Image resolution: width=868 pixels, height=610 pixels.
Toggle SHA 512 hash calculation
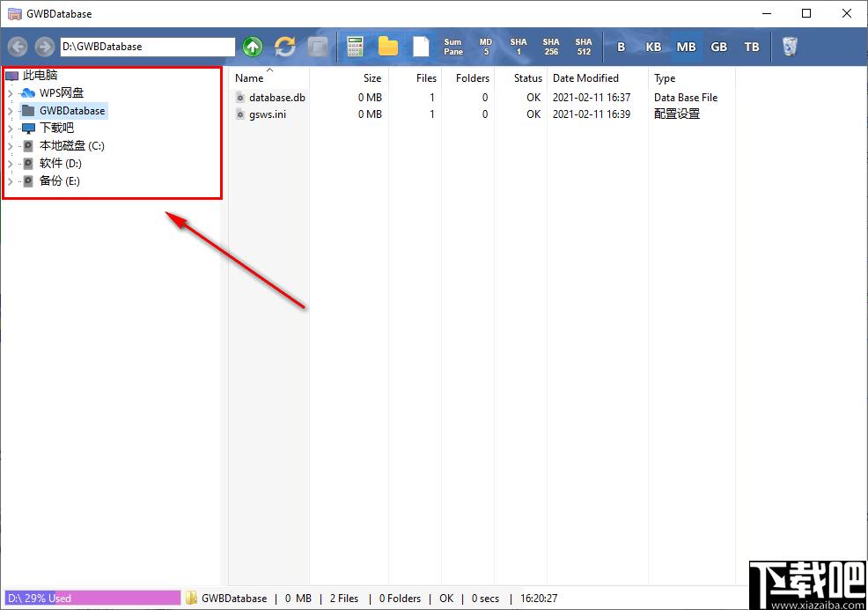point(584,47)
